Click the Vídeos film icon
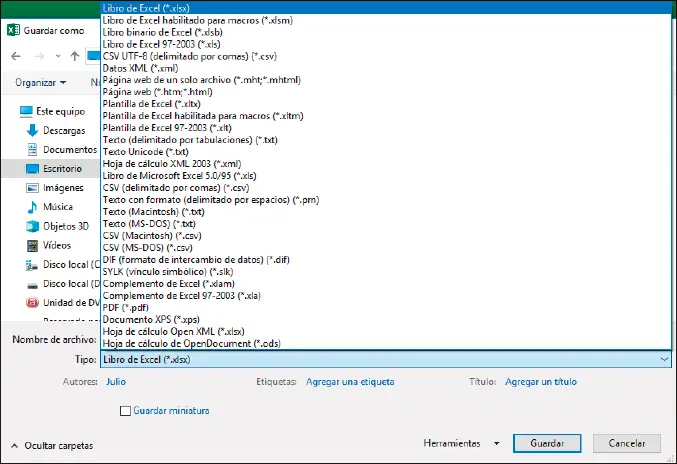 pos(32,245)
